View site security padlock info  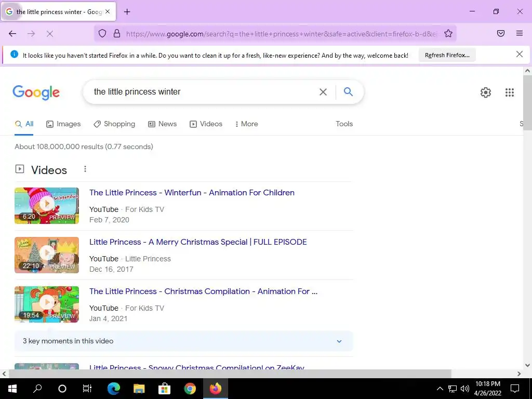tap(117, 33)
